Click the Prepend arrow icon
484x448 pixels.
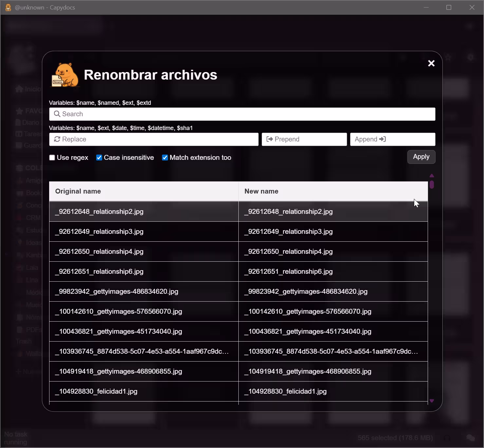pyautogui.click(x=270, y=139)
